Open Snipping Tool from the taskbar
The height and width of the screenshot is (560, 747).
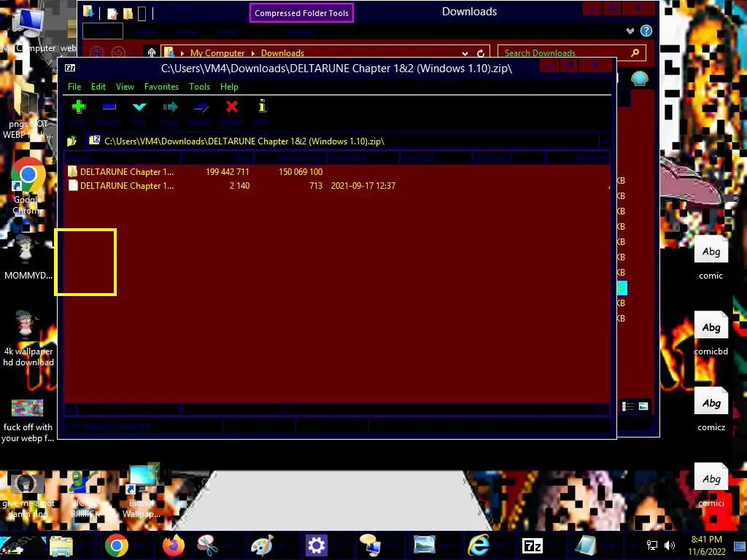pos(208,545)
